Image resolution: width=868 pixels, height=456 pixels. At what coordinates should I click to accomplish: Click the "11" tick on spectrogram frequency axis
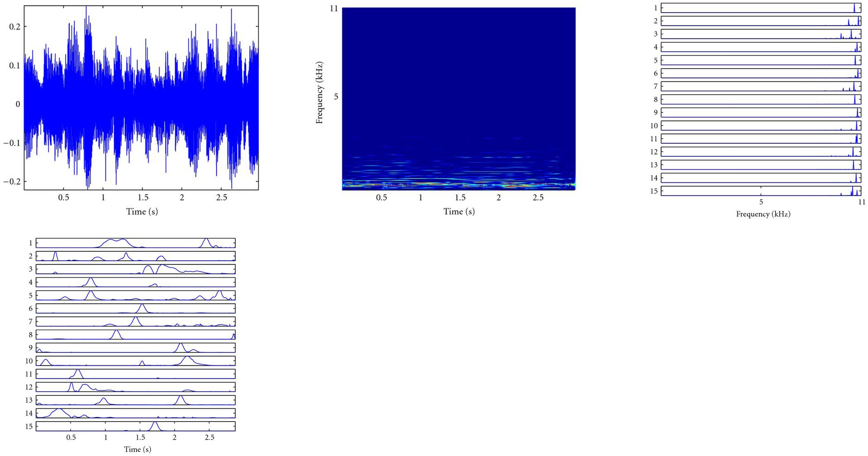tap(334, 9)
